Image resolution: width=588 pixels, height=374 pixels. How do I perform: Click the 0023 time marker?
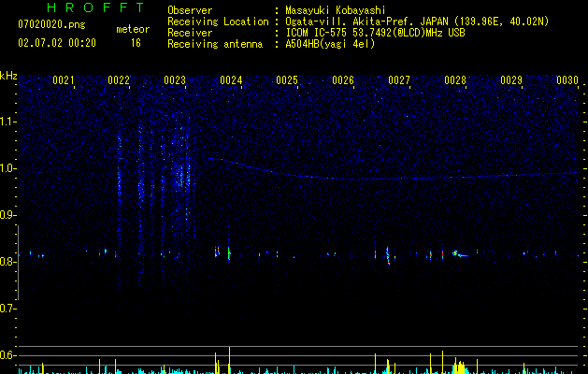pos(175,80)
